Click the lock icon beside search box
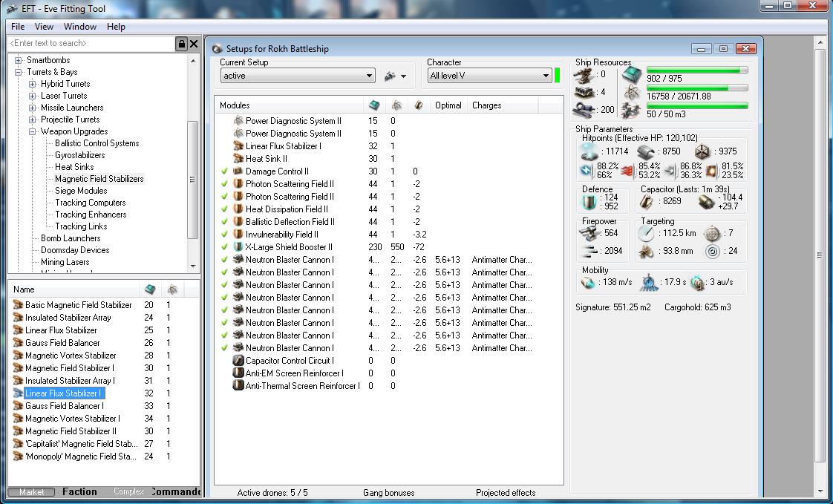Image resolution: width=833 pixels, height=504 pixels. [181, 44]
